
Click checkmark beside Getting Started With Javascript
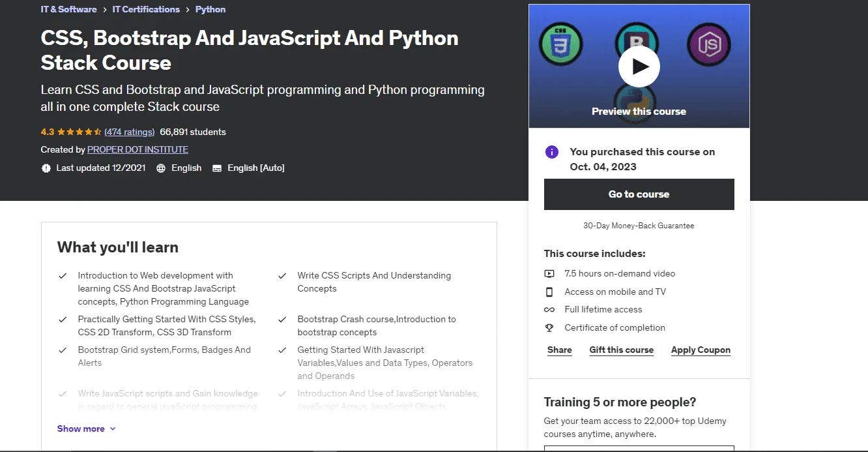point(282,350)
